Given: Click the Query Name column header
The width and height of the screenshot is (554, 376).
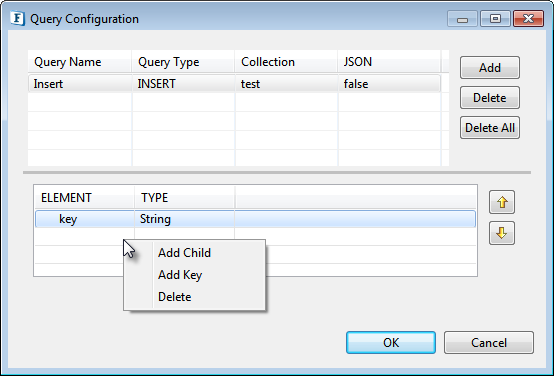Looking at the screenshot, I should click(79, 62).
